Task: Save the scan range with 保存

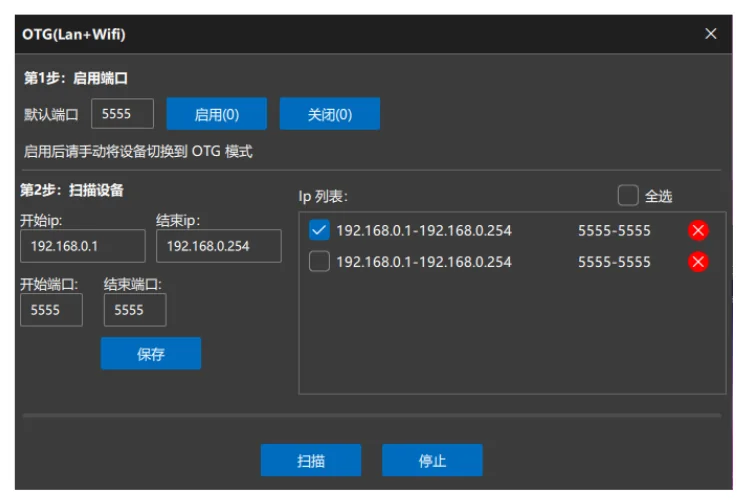Action: point(151,353)
